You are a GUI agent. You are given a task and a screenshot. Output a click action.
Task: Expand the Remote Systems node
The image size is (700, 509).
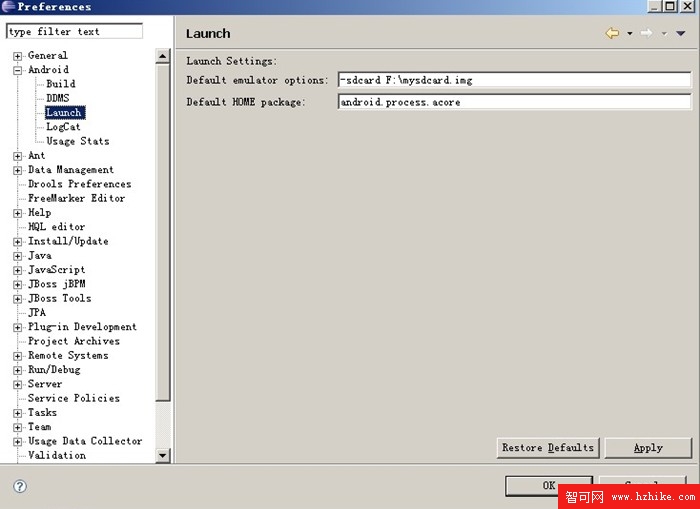[17, 356]
